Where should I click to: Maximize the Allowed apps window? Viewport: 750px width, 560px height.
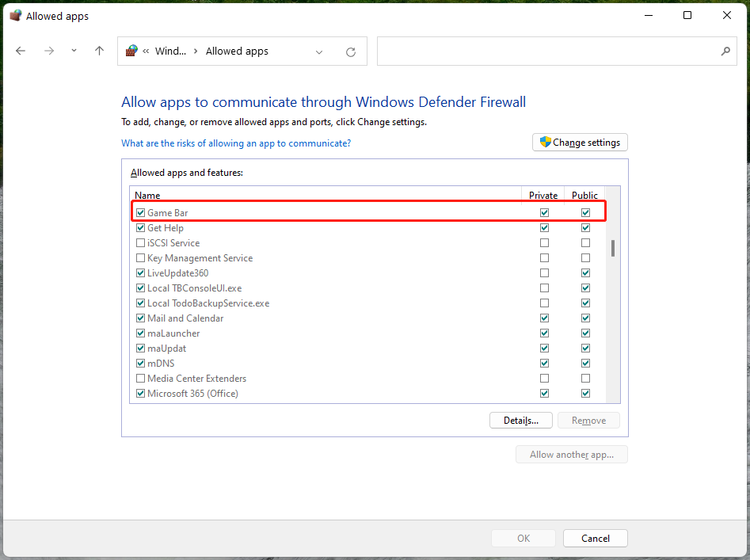tap(687, 15)
